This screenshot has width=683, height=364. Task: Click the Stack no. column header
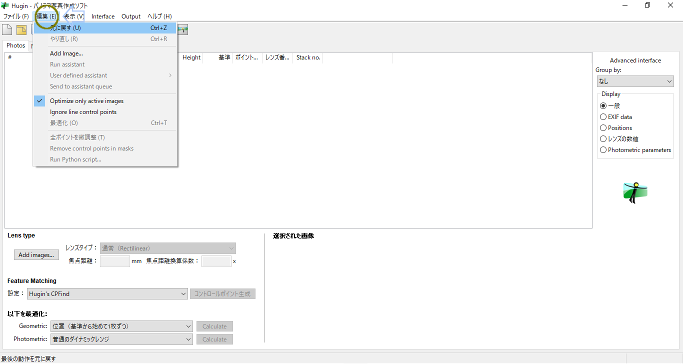click(x=308, y=57)
